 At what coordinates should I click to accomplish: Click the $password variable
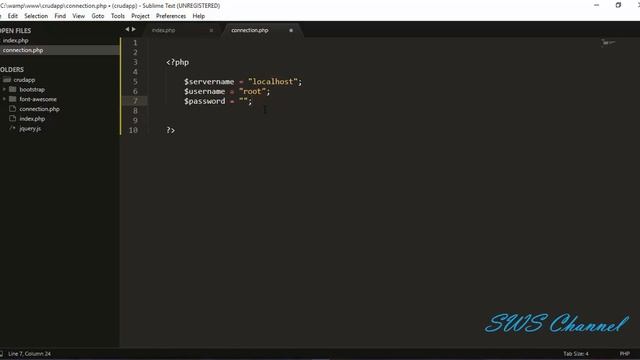[x=204, y=101]
